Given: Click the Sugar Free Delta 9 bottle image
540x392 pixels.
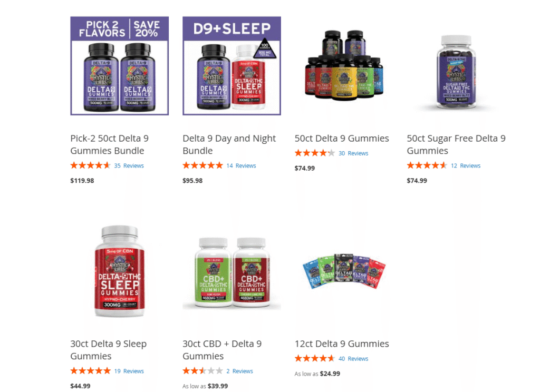Looking at the screenshot, I should 456,72.
